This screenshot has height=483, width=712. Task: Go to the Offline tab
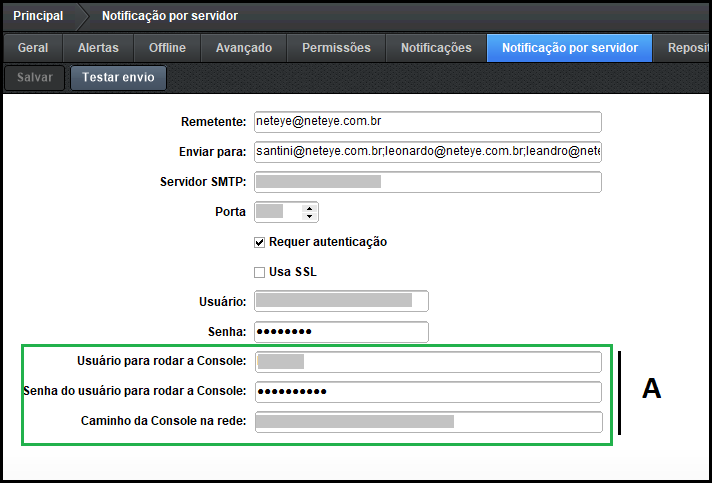coord(167,48)
